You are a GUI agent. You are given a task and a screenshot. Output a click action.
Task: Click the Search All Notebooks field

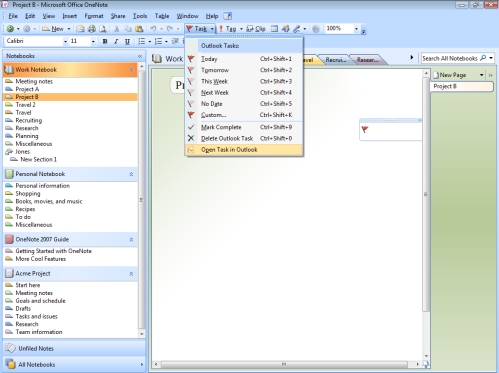click(450, 58)
